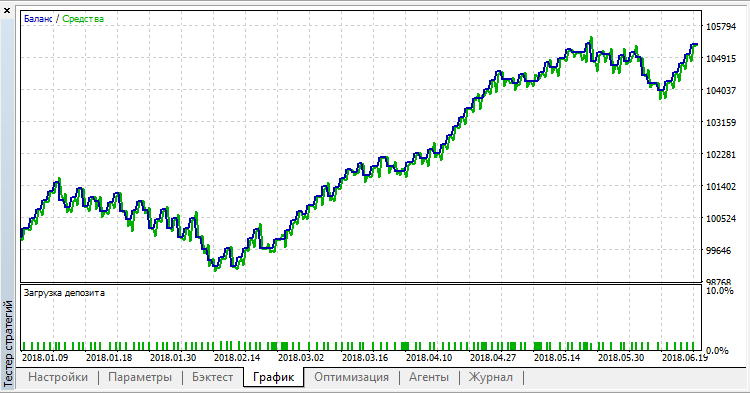The width and height of the screenshot is (750, 394).
Task: Click the 105794 axis value
Action: [x=721, y=27]
